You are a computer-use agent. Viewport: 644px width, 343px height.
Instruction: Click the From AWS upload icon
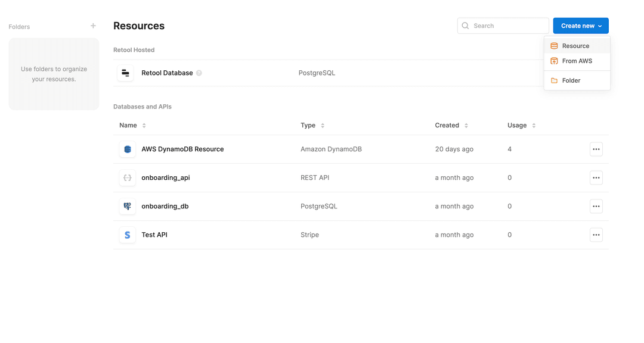click(x=554, y=61)
